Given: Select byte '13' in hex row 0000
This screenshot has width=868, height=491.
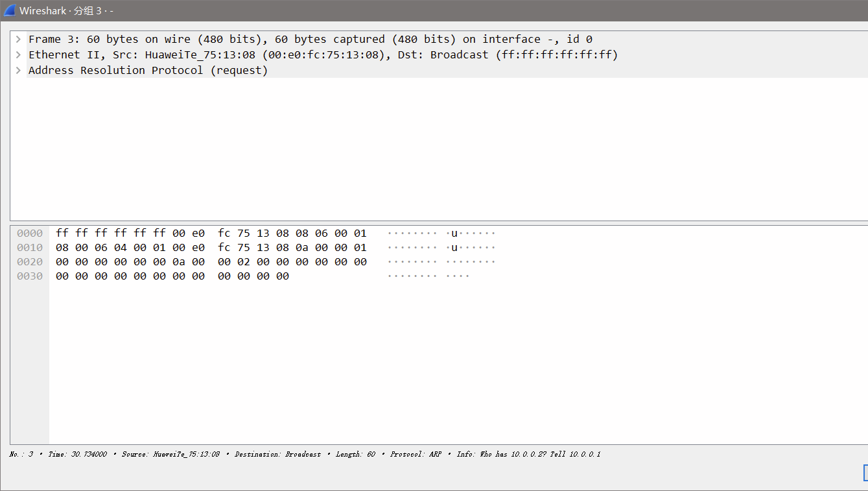Looking at the screenshot, I should coord(263,234).
